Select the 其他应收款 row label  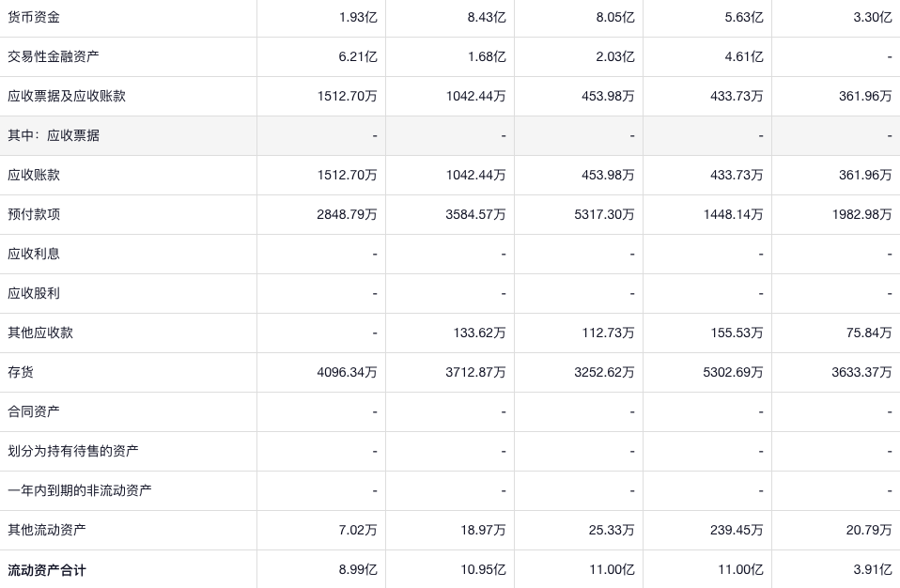pos(40,333)
